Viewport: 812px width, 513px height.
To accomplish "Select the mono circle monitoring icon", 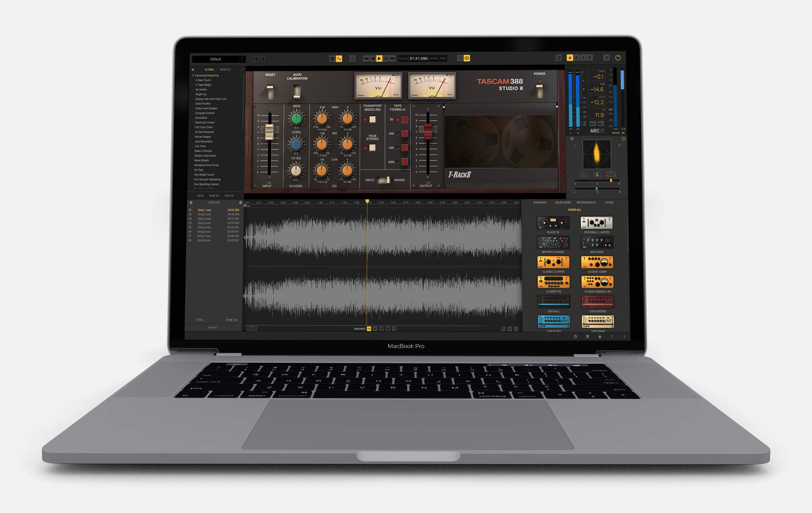I will [460, 58].
